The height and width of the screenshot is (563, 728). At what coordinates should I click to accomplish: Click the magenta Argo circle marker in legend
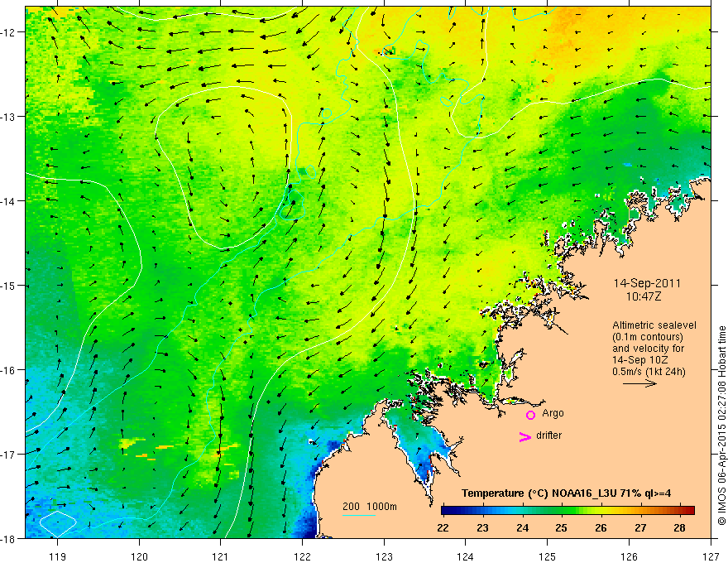(x=530, y=415)
